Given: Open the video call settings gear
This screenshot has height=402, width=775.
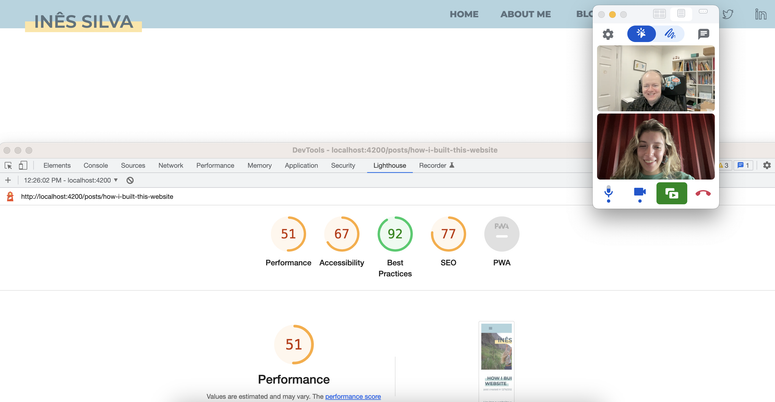Looking at the screenshot, I should pyautogui.click(x=608, y=34).
